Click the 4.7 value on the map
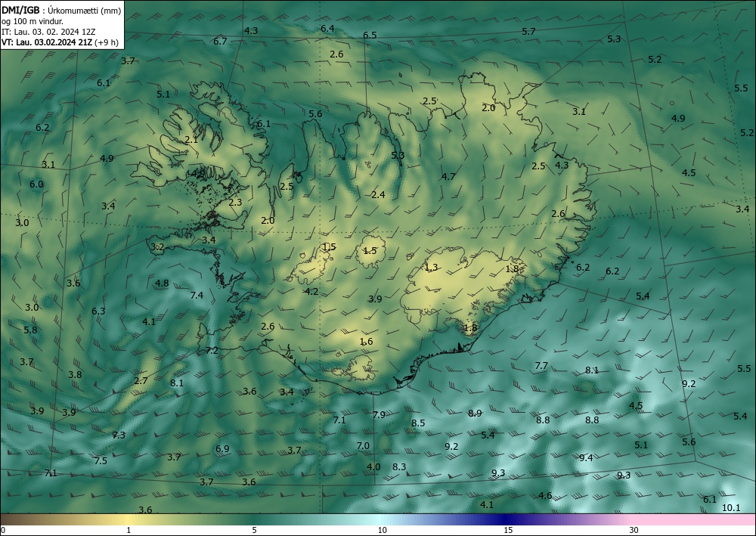Image resolution: width=756 pixels, height=536 pixels. click(x=448, y=177)
